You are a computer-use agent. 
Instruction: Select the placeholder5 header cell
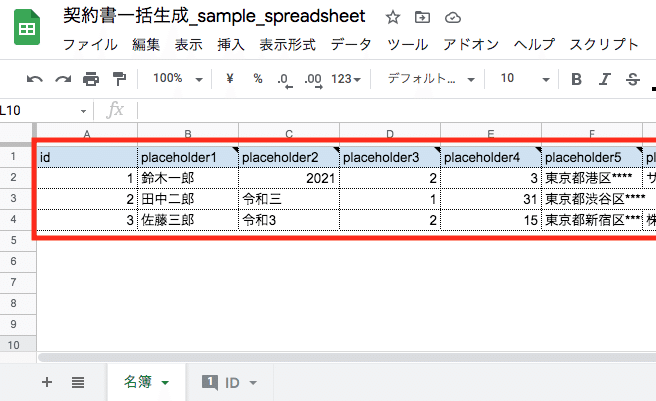[x=592, y=157]
